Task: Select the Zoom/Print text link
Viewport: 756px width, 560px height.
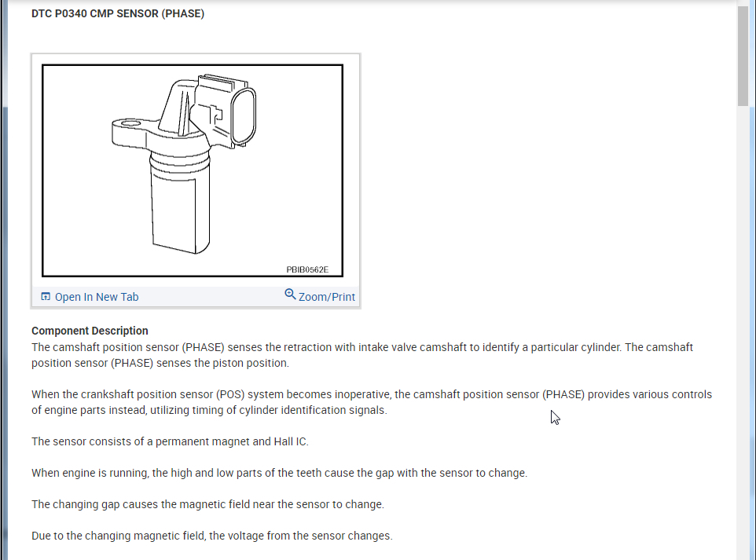Action: tap(326, 297)
